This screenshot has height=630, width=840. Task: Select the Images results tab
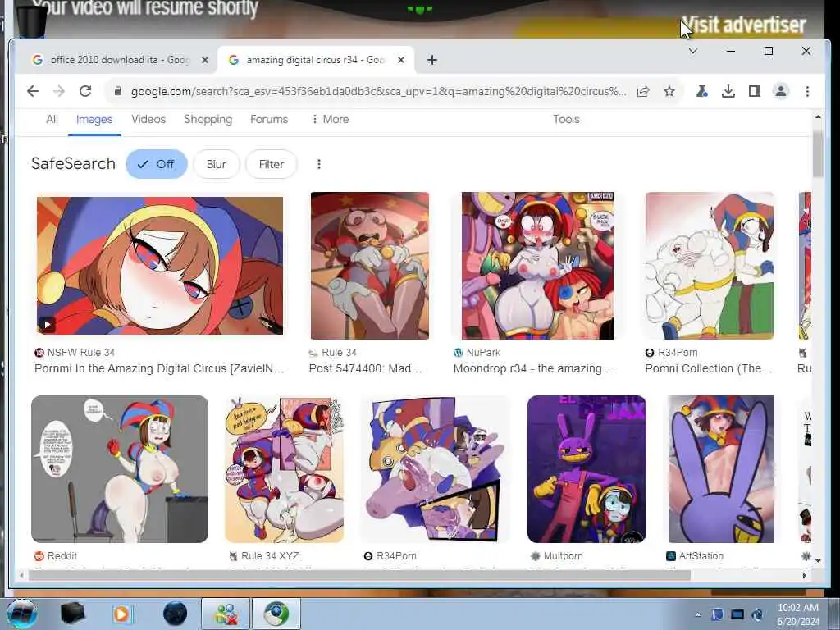click(94, 120)
